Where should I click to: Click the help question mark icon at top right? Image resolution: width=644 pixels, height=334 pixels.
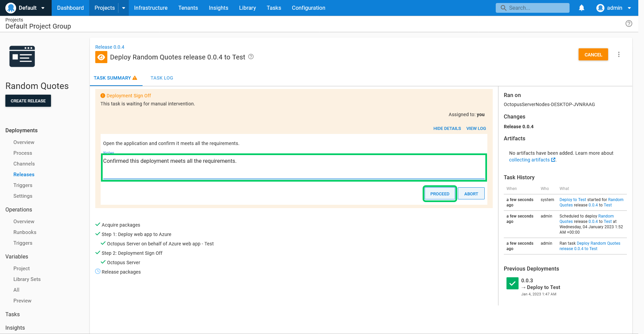coord(629,23)
